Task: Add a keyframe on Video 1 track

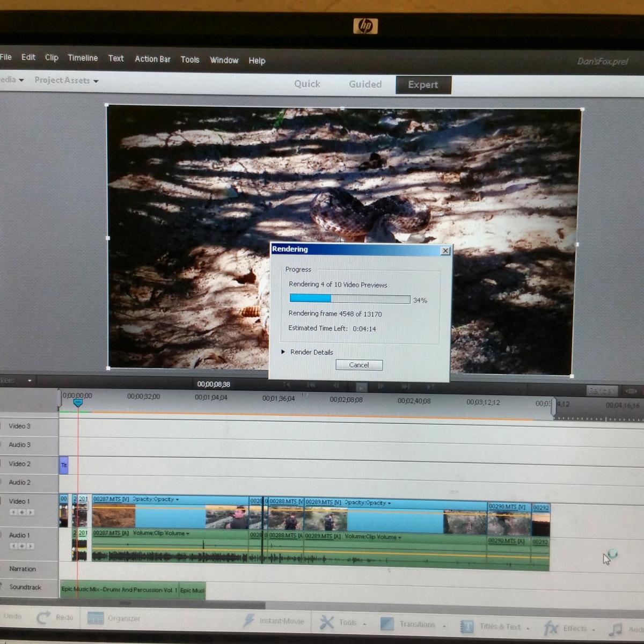Action: [x=22, y=512]
